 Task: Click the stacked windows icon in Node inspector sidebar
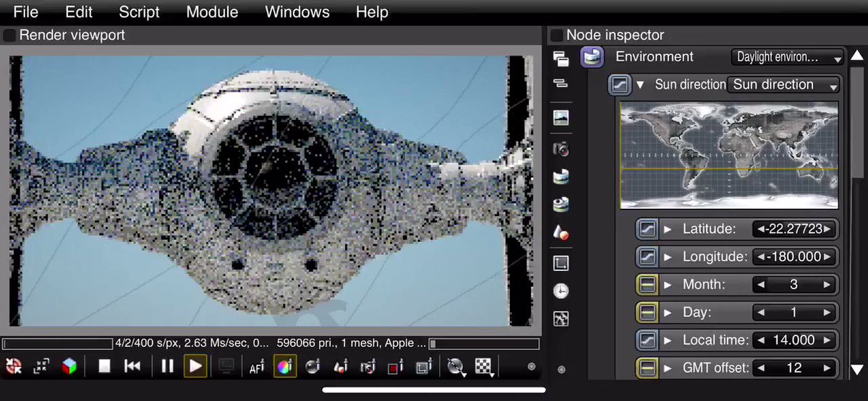pos(561,58)
